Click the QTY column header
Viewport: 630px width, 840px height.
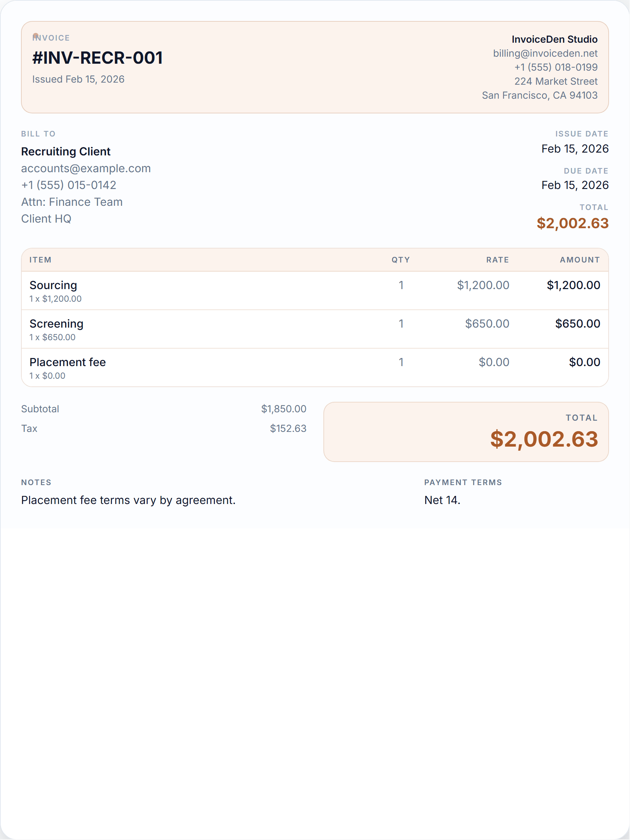click(x=401, y=260)
